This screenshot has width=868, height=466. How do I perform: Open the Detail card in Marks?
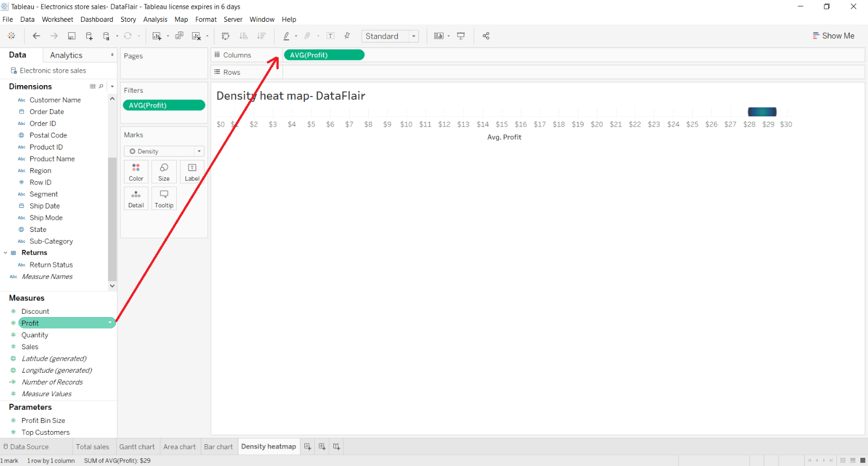(136, 199)
